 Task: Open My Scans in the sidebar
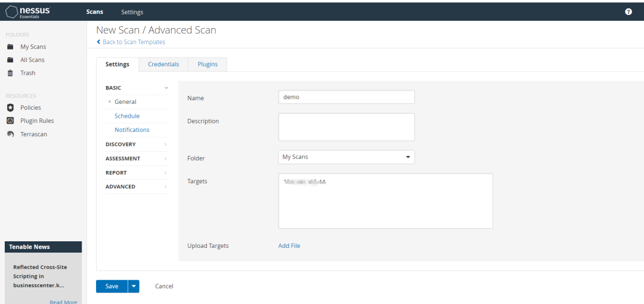pos(33,47)
